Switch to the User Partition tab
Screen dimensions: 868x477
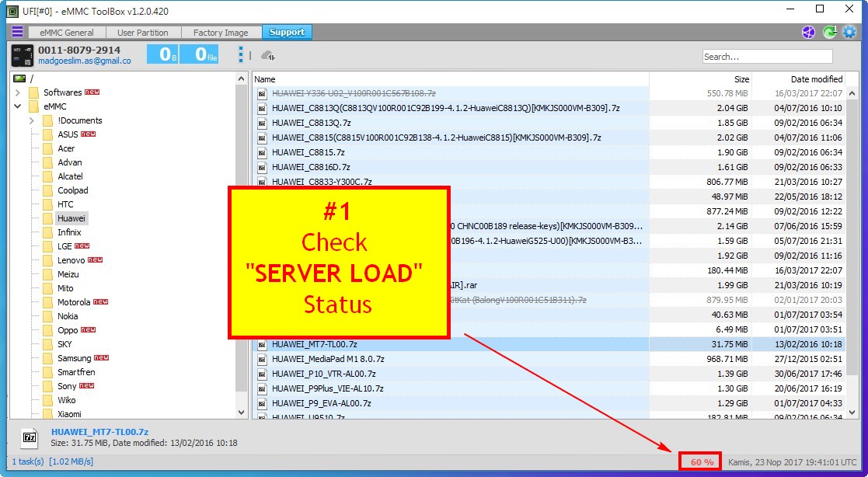(x=143, y=32)
